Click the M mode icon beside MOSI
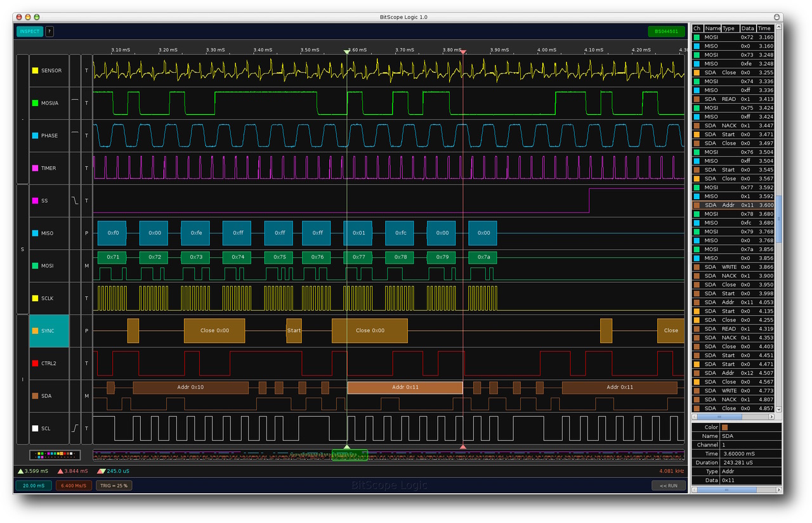Screen dimensions: 812x523 tap(86, 265)
